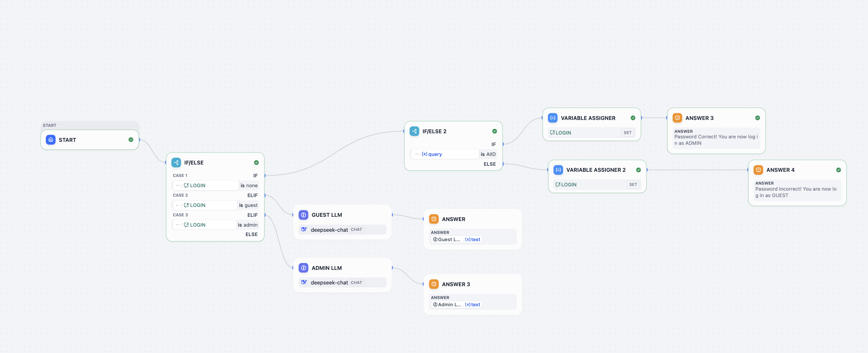Select the Case 3 'LOGIN is admin' condition
This screenshot has height=353, width=868.
coord(216,225)
